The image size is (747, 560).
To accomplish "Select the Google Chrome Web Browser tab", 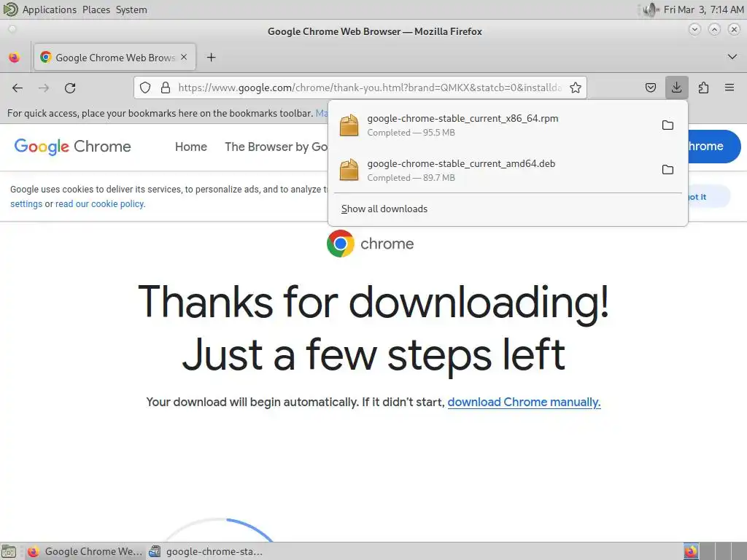I will click(115, 57).
